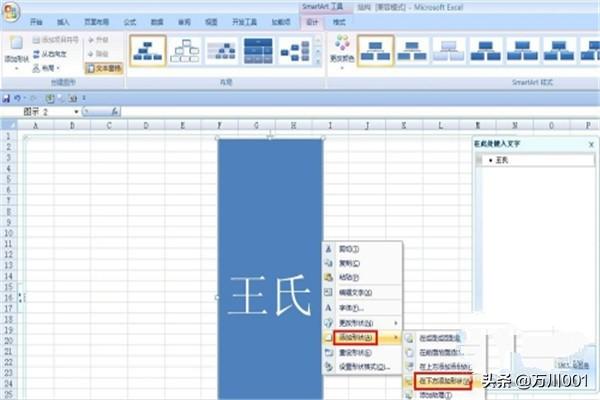600x400 pixels.
Task: Choose 在前面添加形状 in the submenu
Action: (440, 352)
